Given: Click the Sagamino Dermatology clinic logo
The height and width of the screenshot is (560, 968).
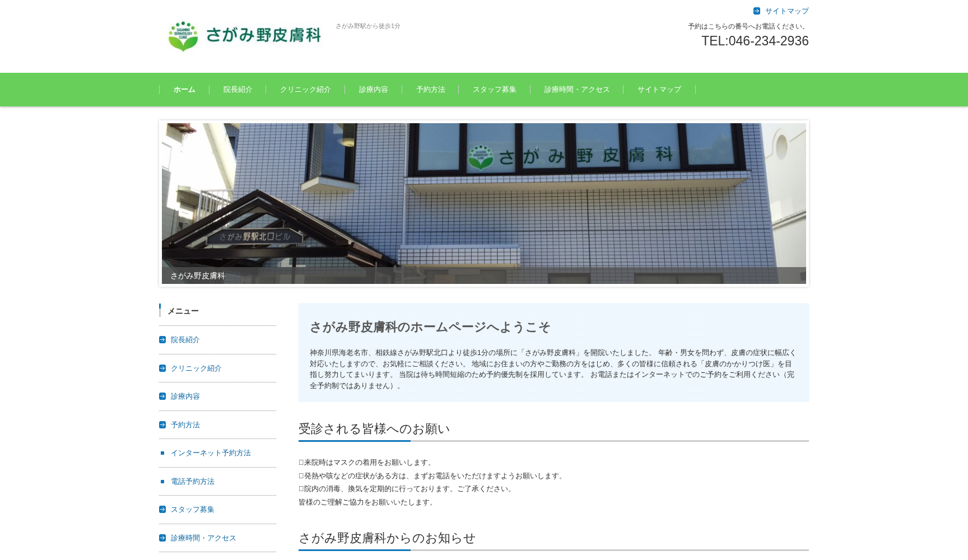Looking at the screenshot, I should click(x=244, y=36).
